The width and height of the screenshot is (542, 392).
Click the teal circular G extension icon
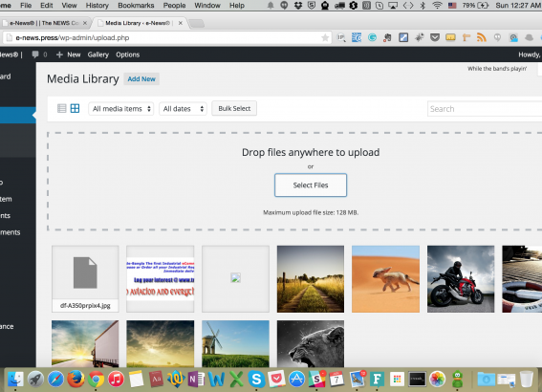[x=372, y=37]
